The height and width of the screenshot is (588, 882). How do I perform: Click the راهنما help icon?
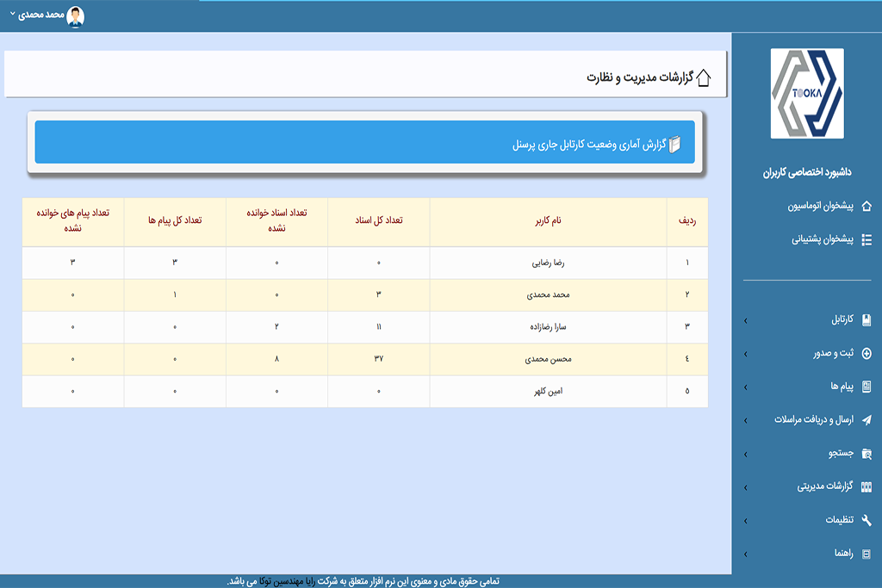point(866,554)
